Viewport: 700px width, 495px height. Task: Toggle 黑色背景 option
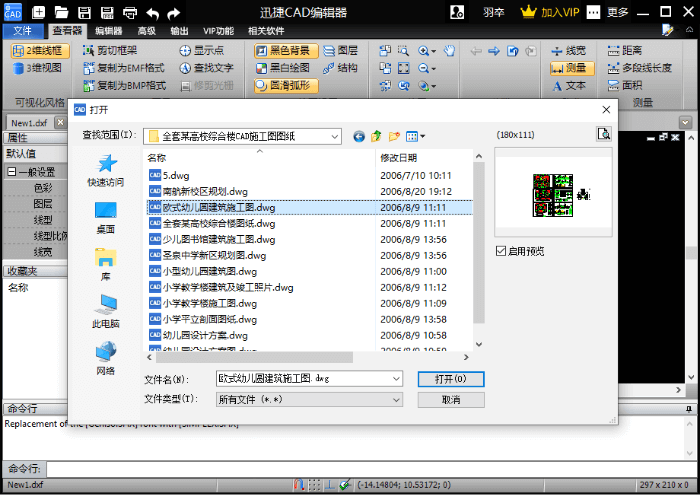click(x=286, y=50)
